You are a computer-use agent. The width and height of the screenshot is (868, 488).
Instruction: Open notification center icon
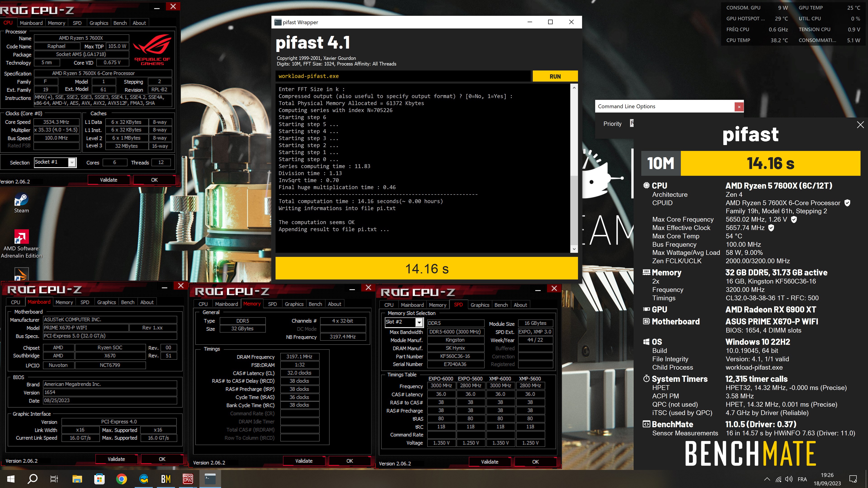point(853,479)
